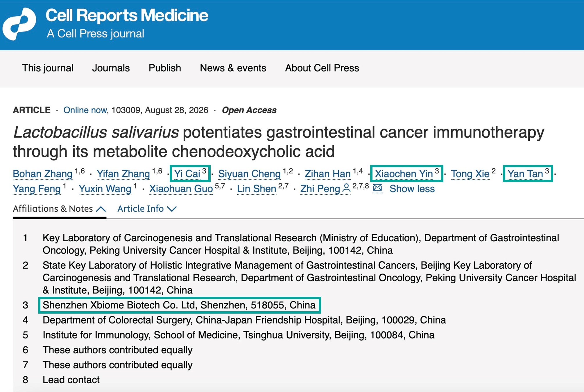Open News & events menu

(x=233, y=68)
